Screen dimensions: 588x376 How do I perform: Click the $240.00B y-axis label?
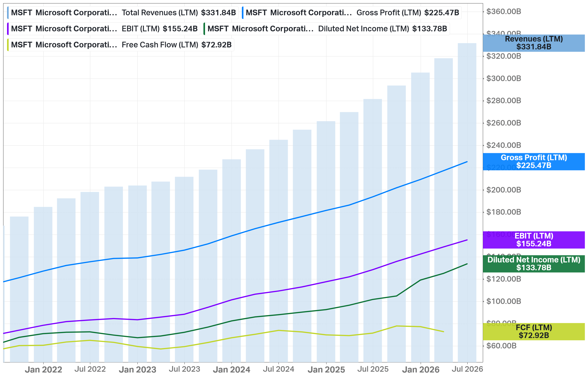(x=504, y=145)
